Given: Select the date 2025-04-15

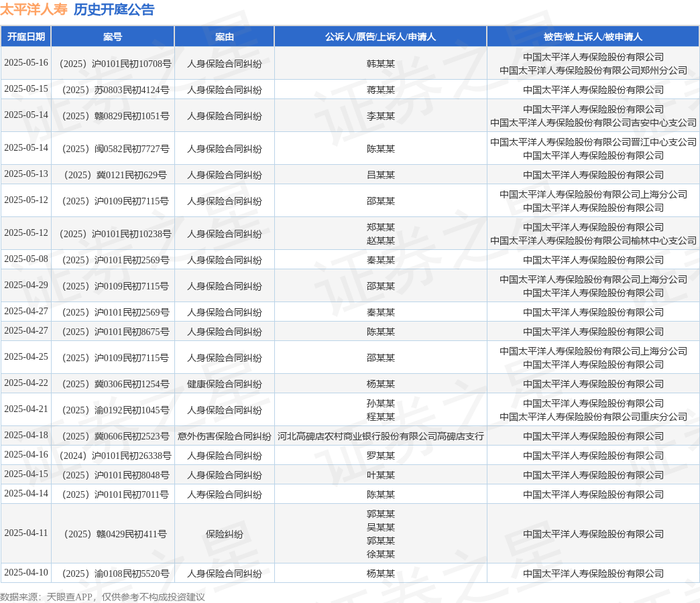Looking at the screenshot, I should tap(26, 474).
